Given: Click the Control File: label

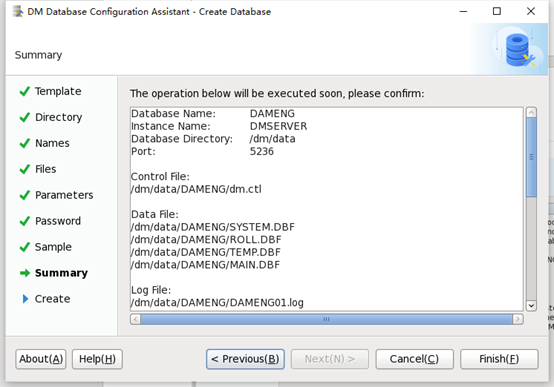Looking at the screenshot, I should pos(160,176).
